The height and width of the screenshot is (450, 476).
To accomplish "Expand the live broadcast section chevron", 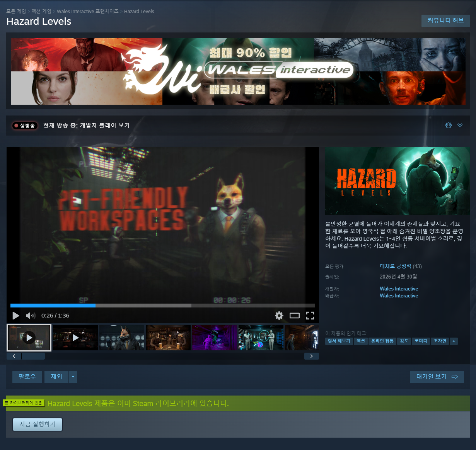I will (460, 125).
